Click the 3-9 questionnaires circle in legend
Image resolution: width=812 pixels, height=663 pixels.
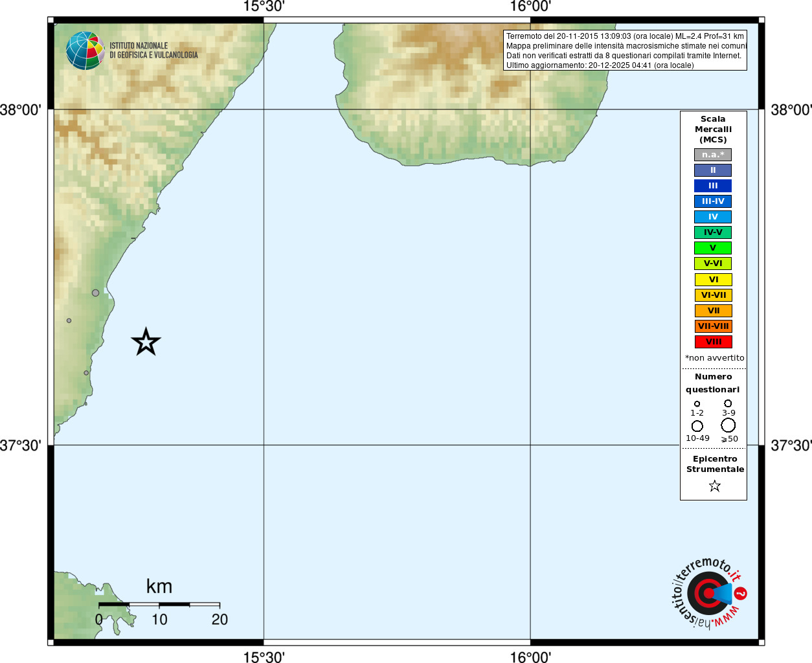(x=728, y=403)
